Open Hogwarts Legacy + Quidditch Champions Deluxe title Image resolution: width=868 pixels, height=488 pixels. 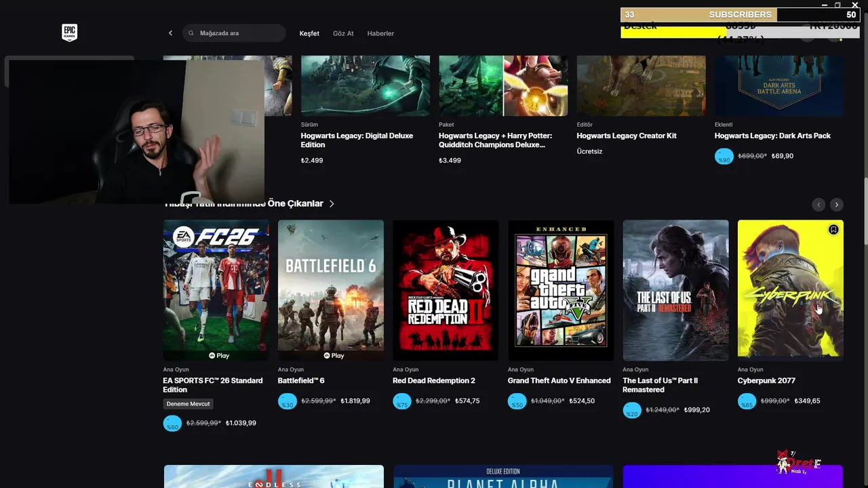(x=495, y=140)
